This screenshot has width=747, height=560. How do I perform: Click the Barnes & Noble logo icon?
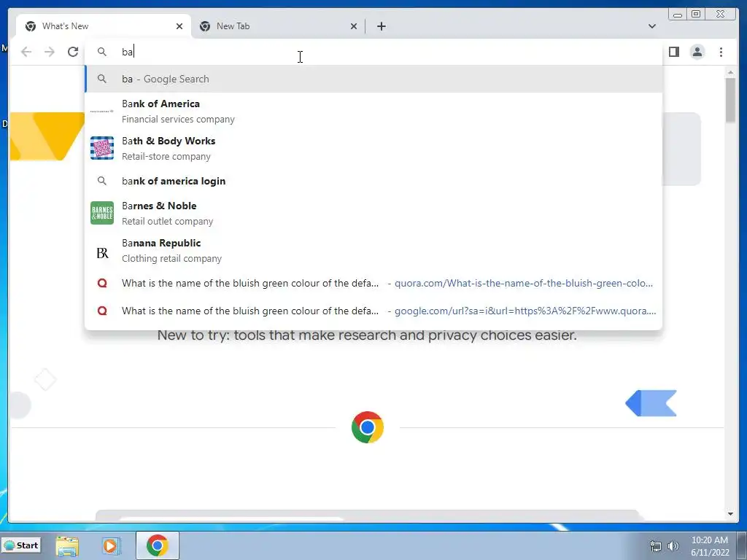102,213
